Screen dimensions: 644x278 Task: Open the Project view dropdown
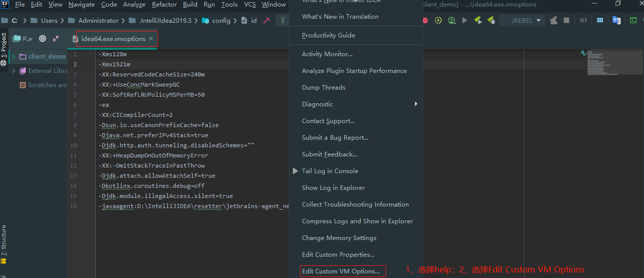coord(22,38)
